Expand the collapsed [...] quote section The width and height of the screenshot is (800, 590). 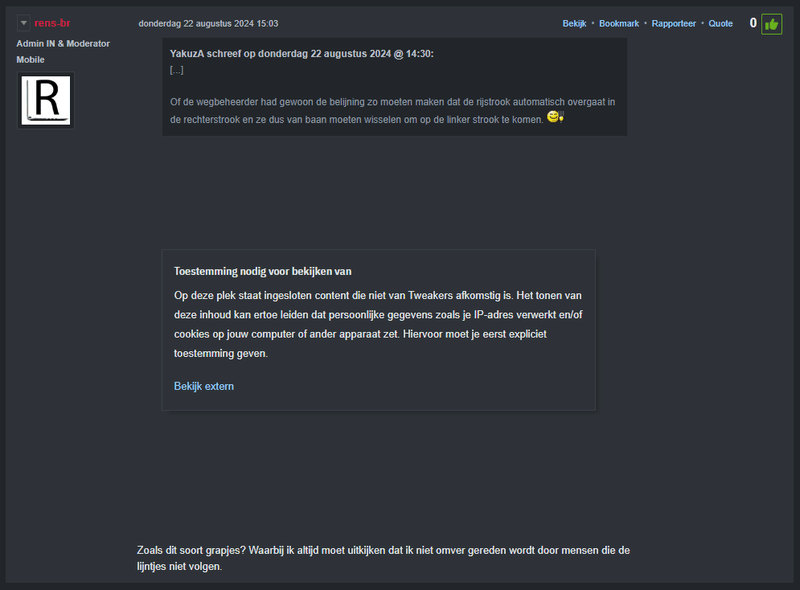pyautogui.click(x=177, y=70)
